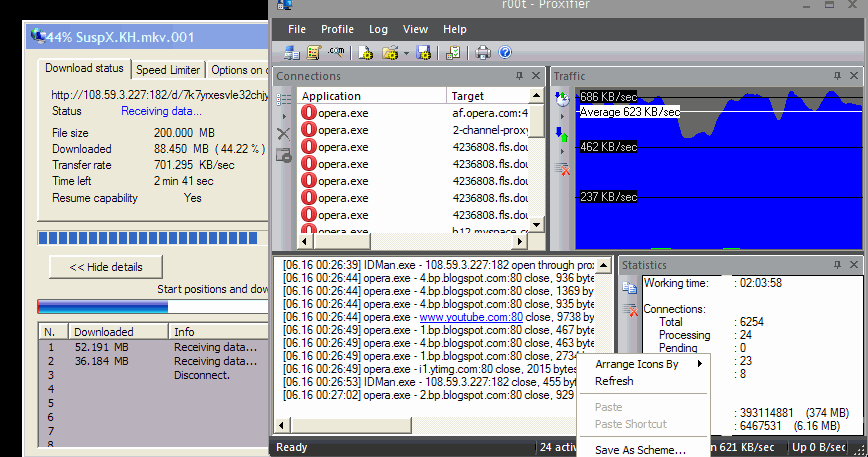This screenshot has width=868, height=457.
Task: Open Proxy Servers settings toolbar icon
Action: coord(291,53)
